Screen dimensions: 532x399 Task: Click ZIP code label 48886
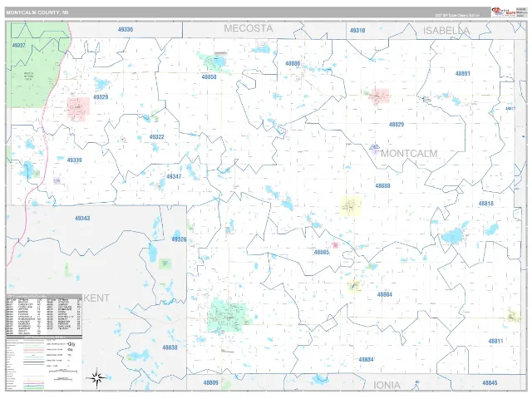[293, 63]
